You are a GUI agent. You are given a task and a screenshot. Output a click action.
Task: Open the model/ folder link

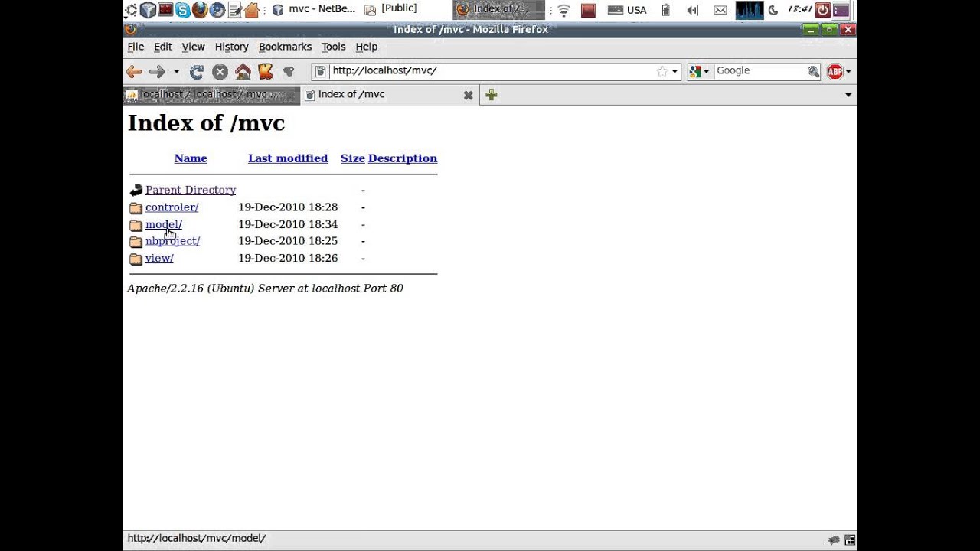pos(164,224)
